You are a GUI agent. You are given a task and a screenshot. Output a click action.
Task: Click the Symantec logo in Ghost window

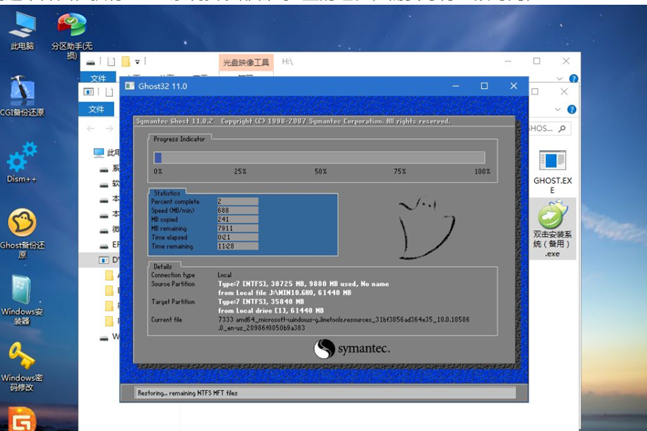[x=352, y=349]
